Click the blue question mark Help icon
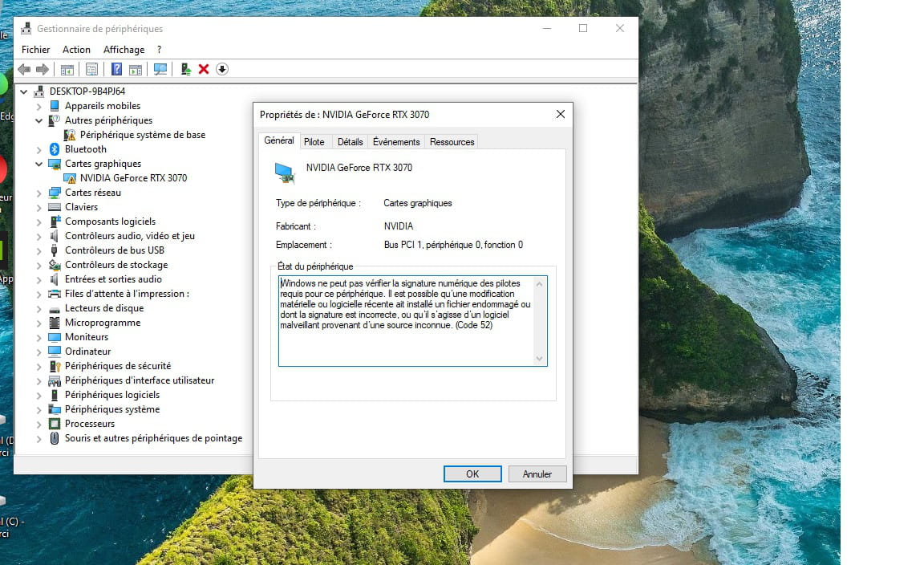 117,70
